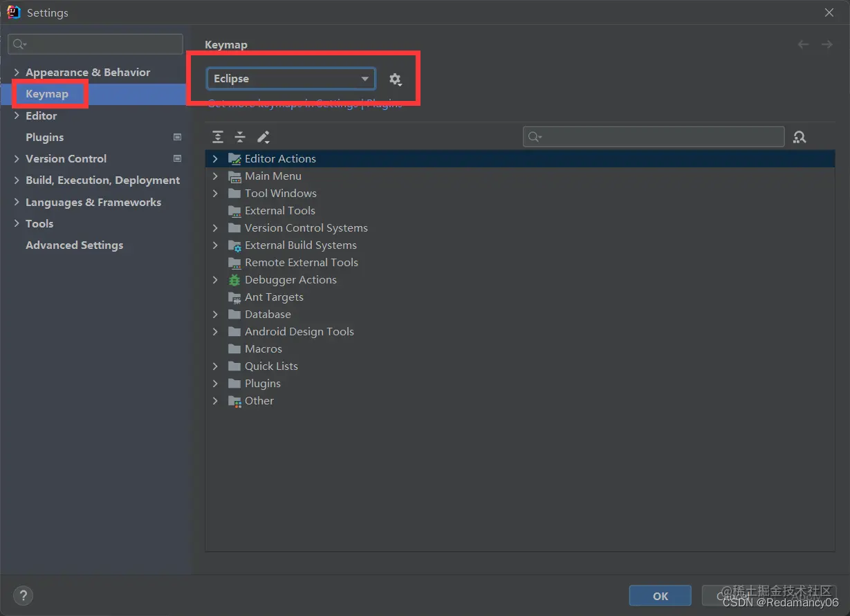
Task: Expand the Tools section in sidebar
Action: [x=17, y=223]
